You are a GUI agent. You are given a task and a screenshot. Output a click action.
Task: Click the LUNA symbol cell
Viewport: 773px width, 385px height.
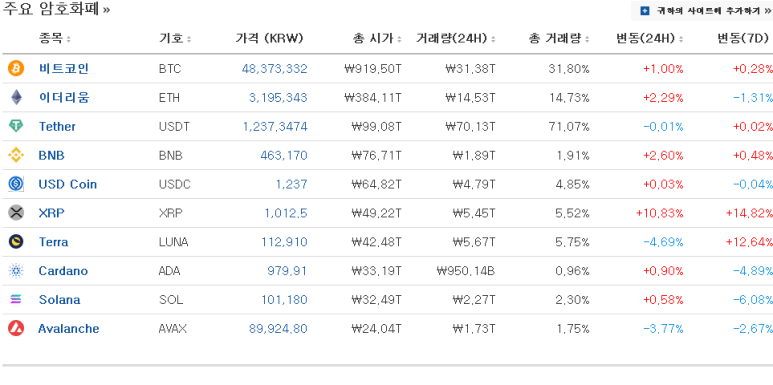point(174,242)
